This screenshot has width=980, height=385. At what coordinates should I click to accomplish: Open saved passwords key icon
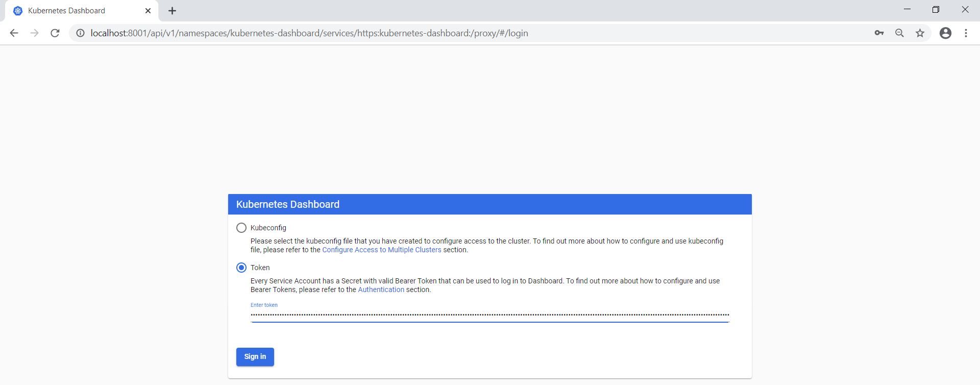coord(879,33)
